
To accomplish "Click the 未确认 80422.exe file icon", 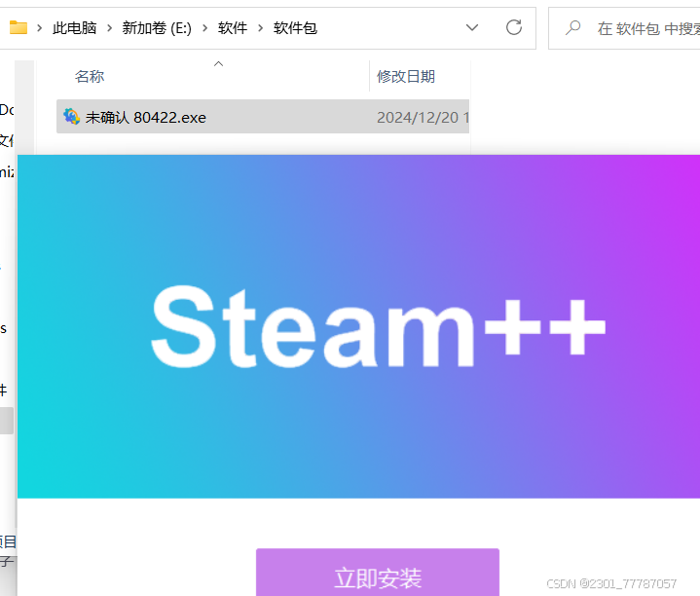I will click(x=71, y=117).
